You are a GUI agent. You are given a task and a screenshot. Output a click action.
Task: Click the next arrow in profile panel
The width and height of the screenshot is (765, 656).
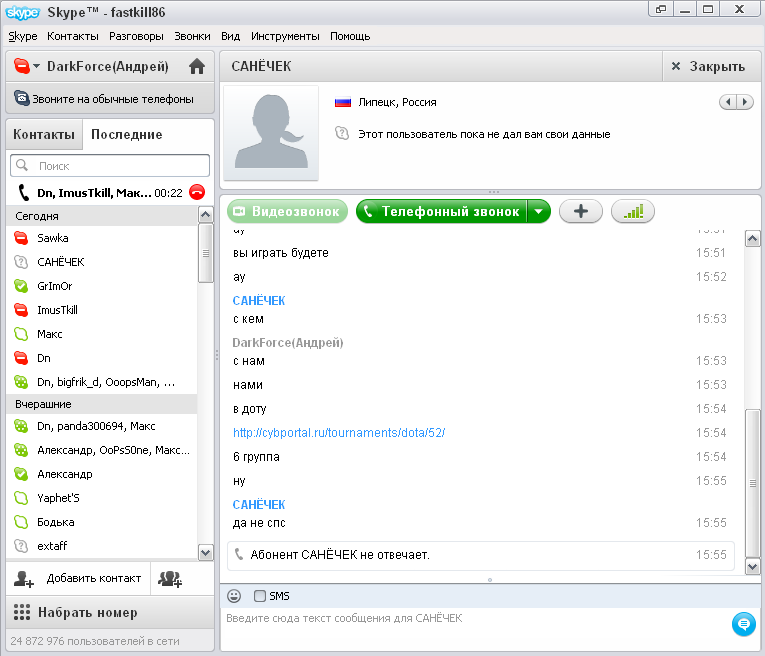point(745,102)
